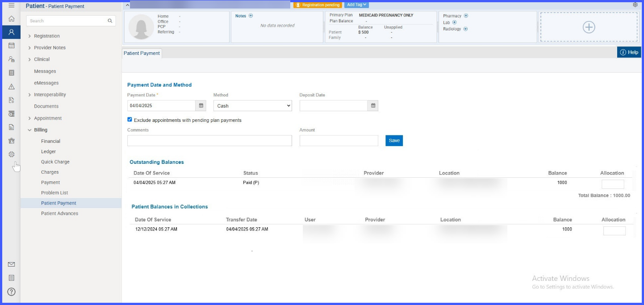Click the Comments input field
Viewport: 644px width, 305px height.
pyautogui.click(x=209, y=141)
